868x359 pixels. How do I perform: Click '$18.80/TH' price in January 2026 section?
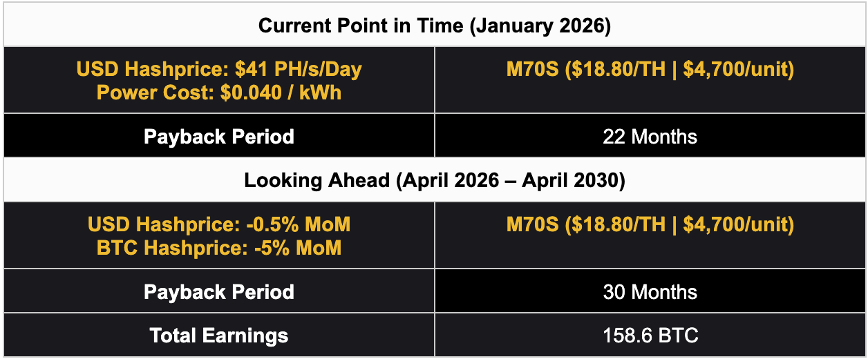[616, 69]
